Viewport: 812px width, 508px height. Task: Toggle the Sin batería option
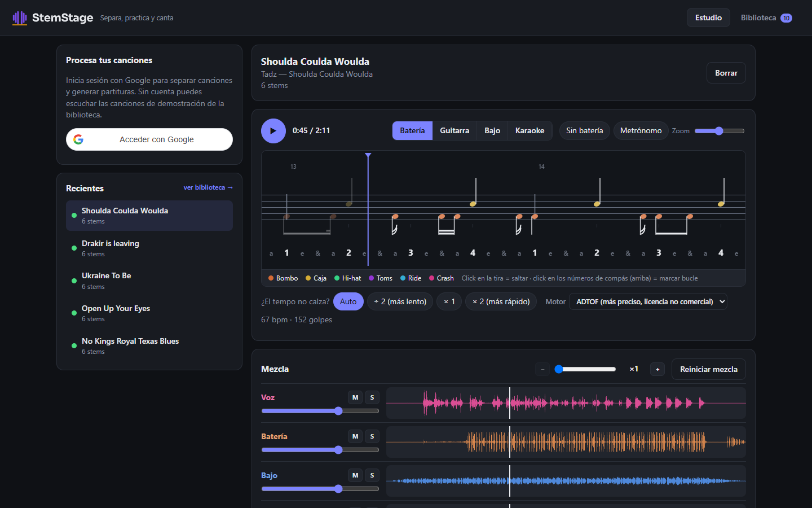[x=585, y=130]
